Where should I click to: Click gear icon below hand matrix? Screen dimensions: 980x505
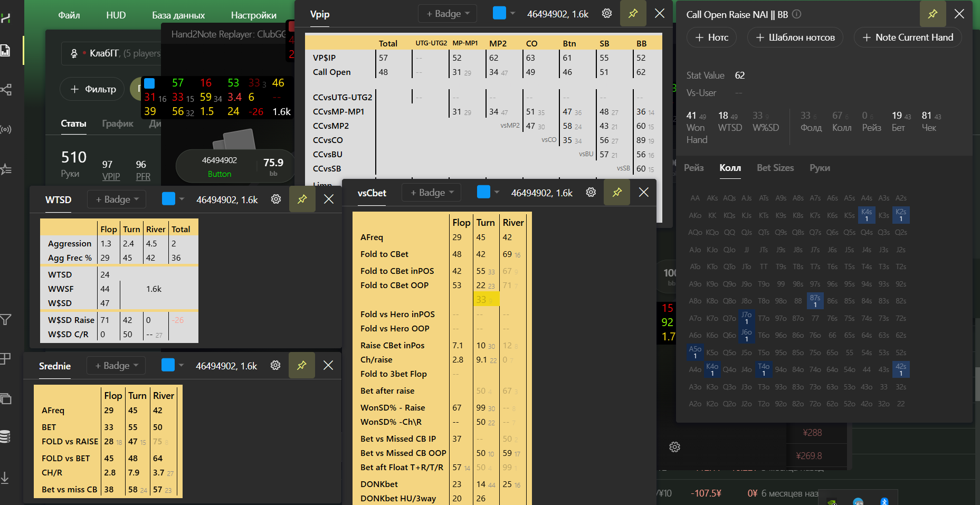(x=674, y=447)
